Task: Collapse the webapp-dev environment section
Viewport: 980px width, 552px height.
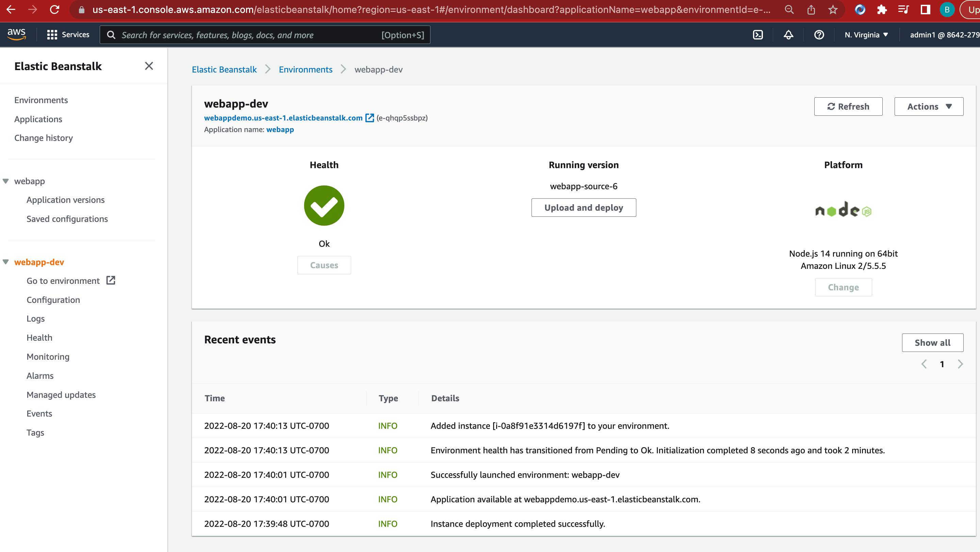Action: click(5, 261)
